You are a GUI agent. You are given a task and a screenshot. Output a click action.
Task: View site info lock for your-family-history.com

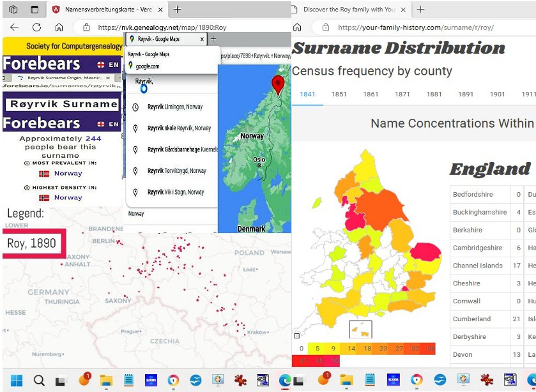click(326, 27)
